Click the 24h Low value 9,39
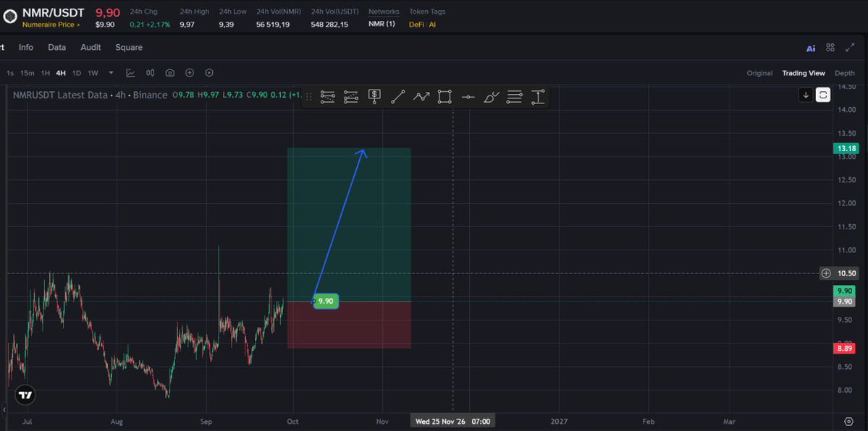868x431 pixels. click(x=227, y=25)
